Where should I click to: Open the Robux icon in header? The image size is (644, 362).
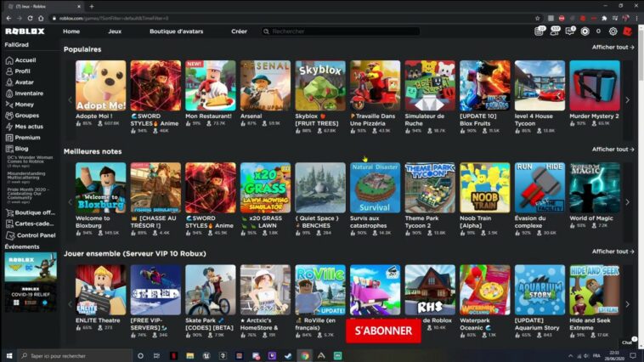point(585,31)
